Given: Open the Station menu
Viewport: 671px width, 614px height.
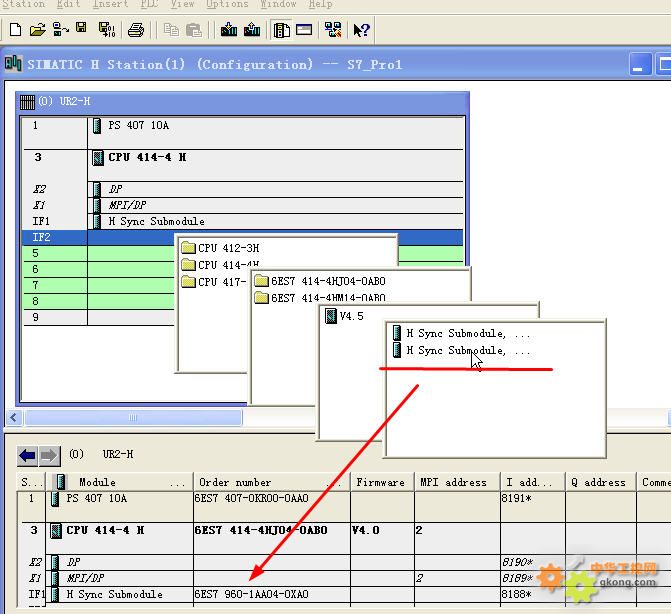Looking at the screenshot, I should pos(24,4).
